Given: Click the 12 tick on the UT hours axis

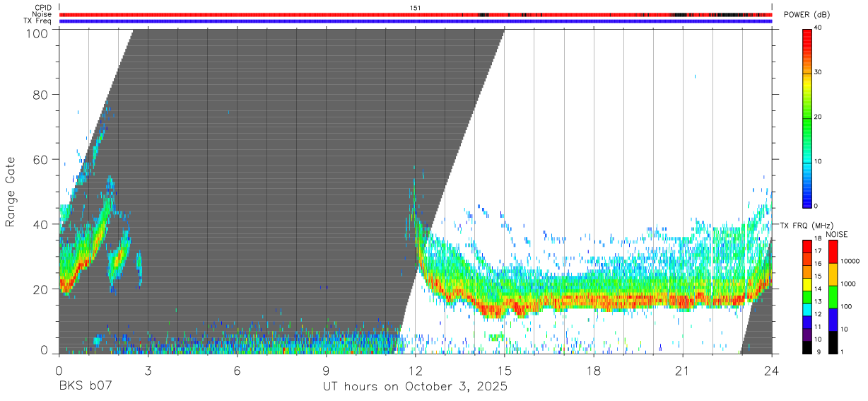Looking at the screenshot, I should (416, 370).
